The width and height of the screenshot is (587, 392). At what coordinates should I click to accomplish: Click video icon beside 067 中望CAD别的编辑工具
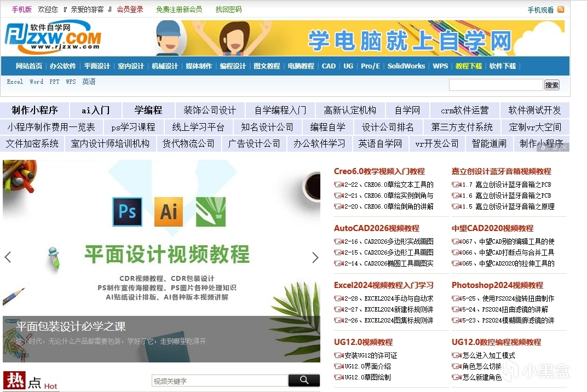click(456, 241)
